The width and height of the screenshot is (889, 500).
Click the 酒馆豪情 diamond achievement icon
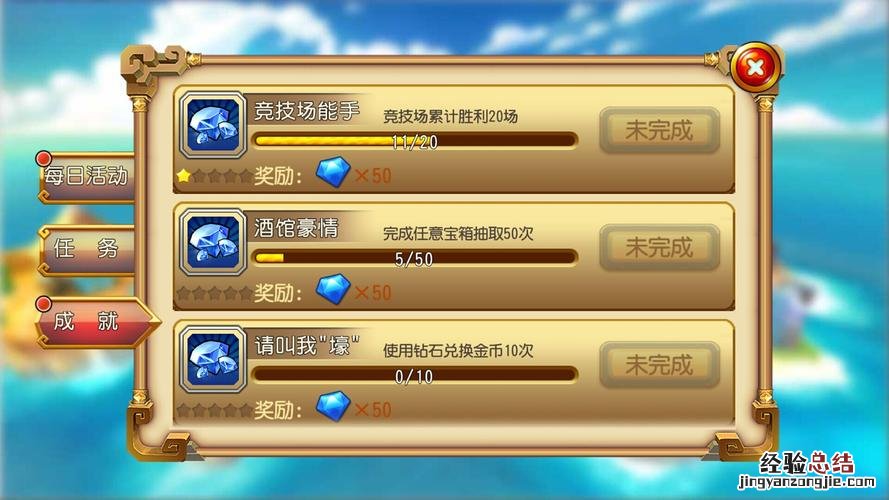click(213, 243)
